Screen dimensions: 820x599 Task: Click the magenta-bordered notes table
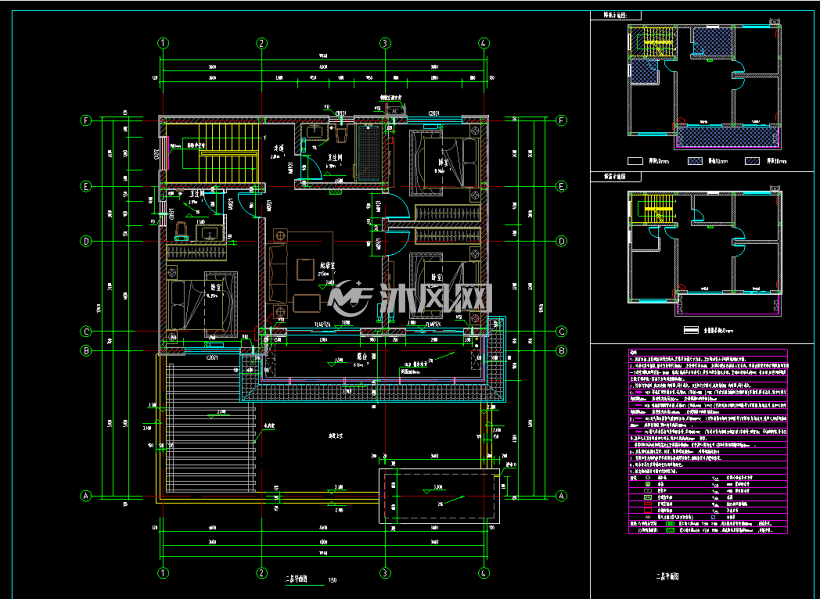pyautogui.click(x=708, y=442)
